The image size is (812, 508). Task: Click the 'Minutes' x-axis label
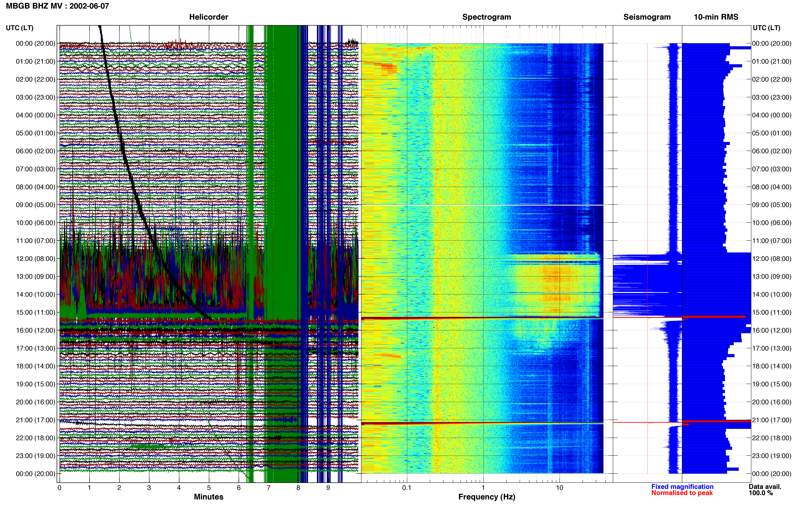(x=209, y=497)
